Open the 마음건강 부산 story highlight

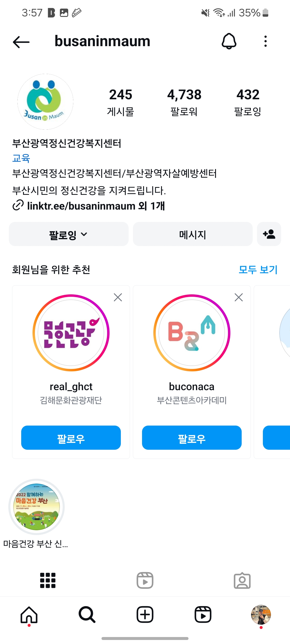(37, 507)
